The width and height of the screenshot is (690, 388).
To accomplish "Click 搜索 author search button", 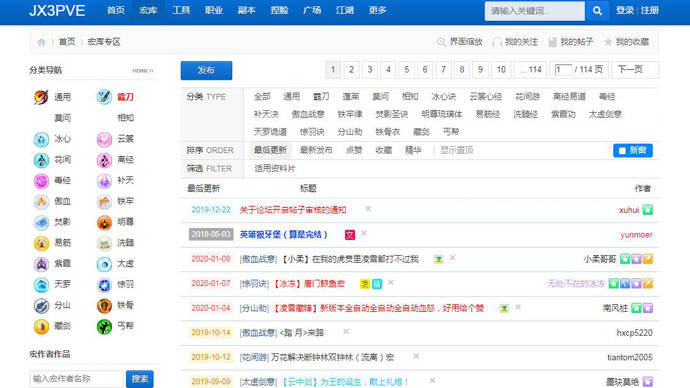I will point(140,379).
